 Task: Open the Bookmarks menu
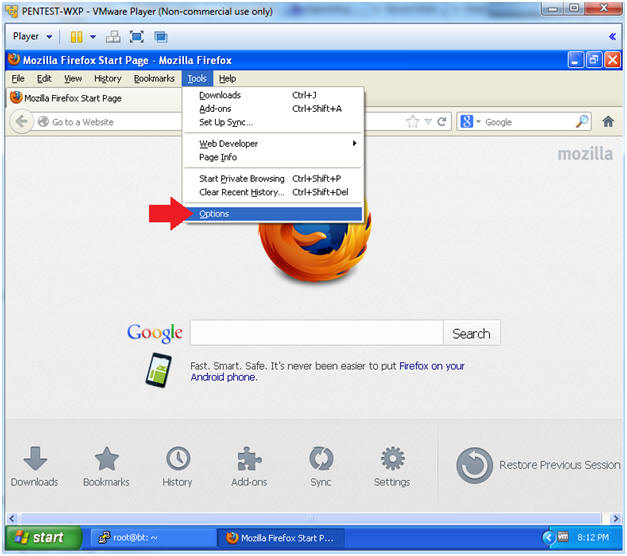click(x=154, y=79)
